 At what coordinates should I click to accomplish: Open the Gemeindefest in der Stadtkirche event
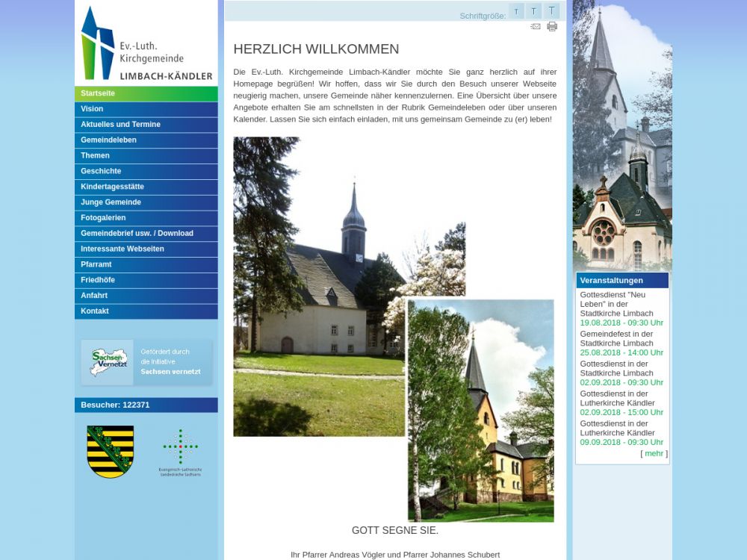[x=616, y=339]
